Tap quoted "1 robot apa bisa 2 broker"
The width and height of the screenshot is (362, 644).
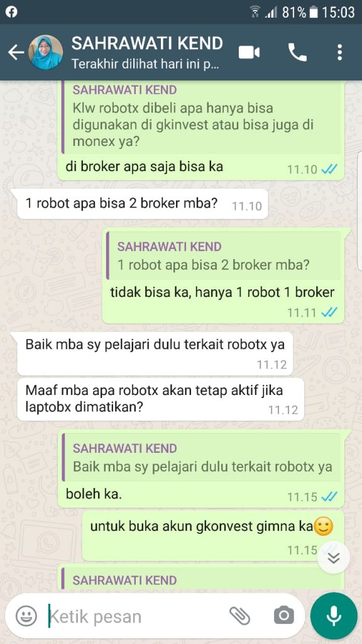[x=223, y=256]
